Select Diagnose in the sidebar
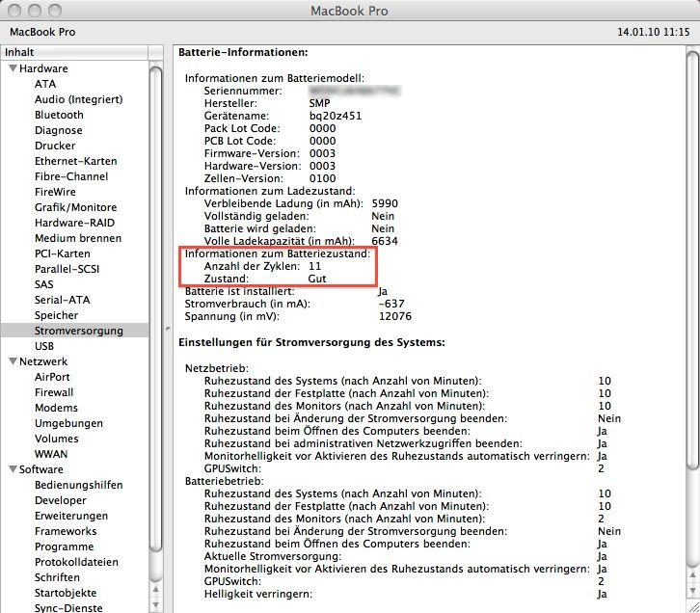 (59, 130)
